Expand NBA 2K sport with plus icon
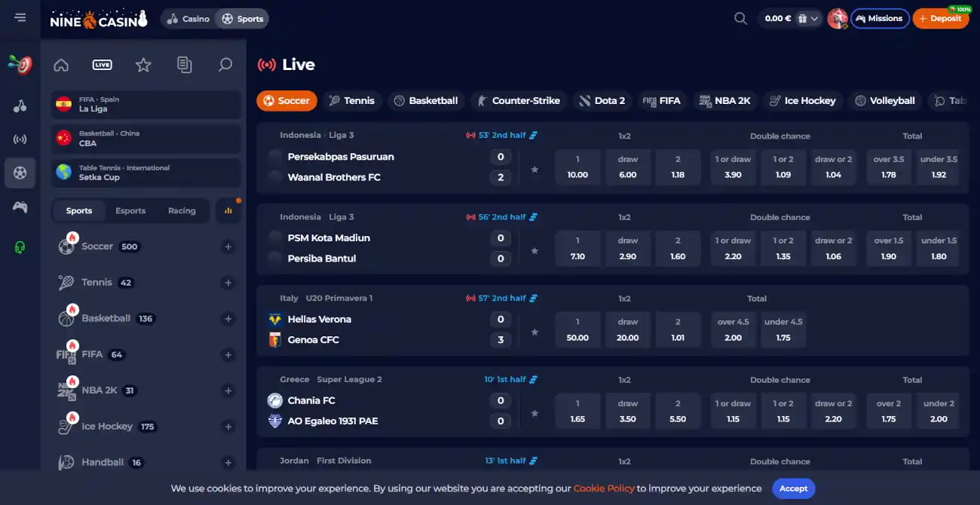This screenshot has width=980, height=505. (228, 391)
